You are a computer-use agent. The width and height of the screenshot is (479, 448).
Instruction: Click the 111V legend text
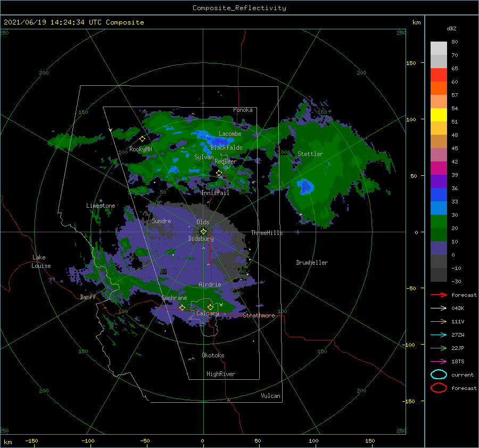click(458, 321)
